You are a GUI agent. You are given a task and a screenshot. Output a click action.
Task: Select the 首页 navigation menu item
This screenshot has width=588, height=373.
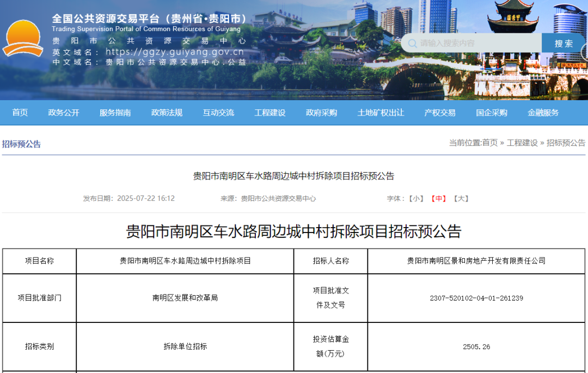(x=20, y=113)
